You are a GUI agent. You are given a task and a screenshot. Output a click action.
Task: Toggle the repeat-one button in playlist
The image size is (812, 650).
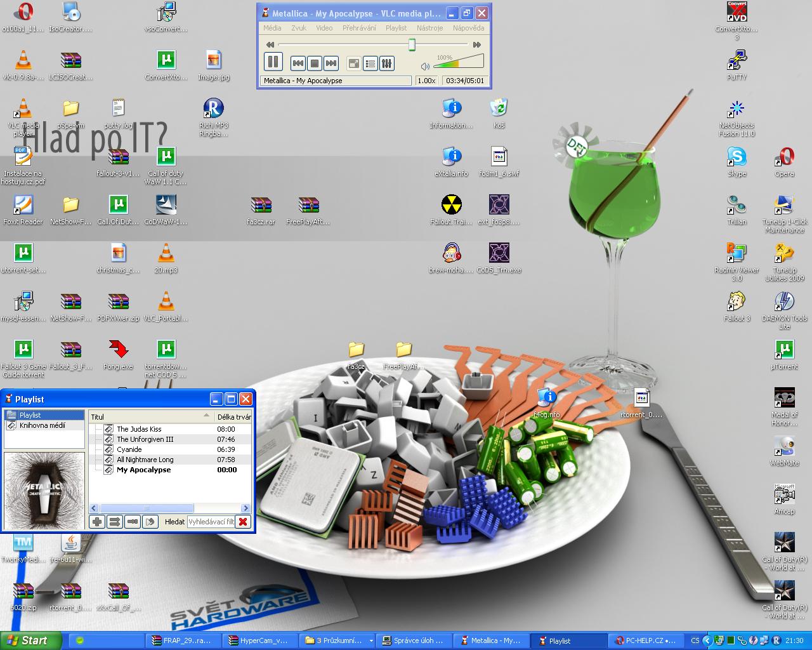click(x=133, y=522)
